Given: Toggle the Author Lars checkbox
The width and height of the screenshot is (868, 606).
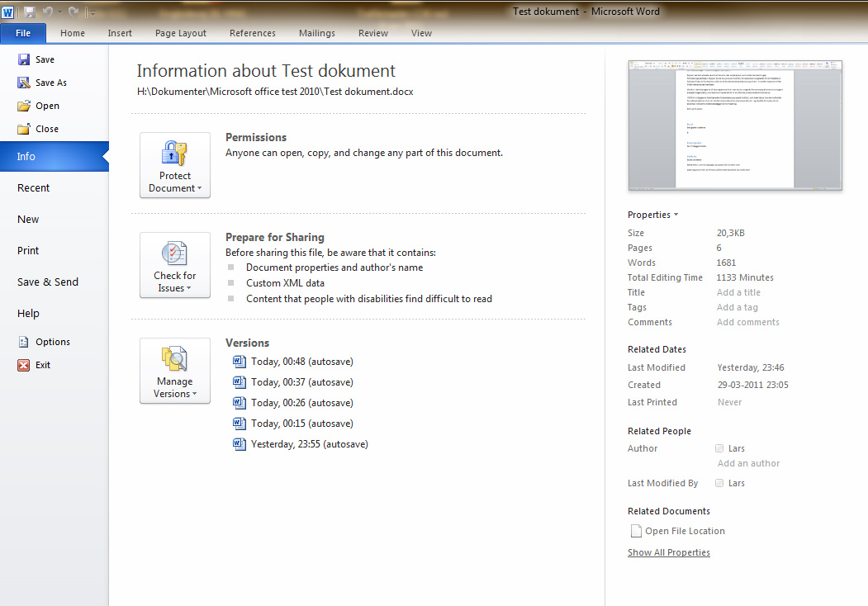Looking at the screenshot, I should click(719, 448).
